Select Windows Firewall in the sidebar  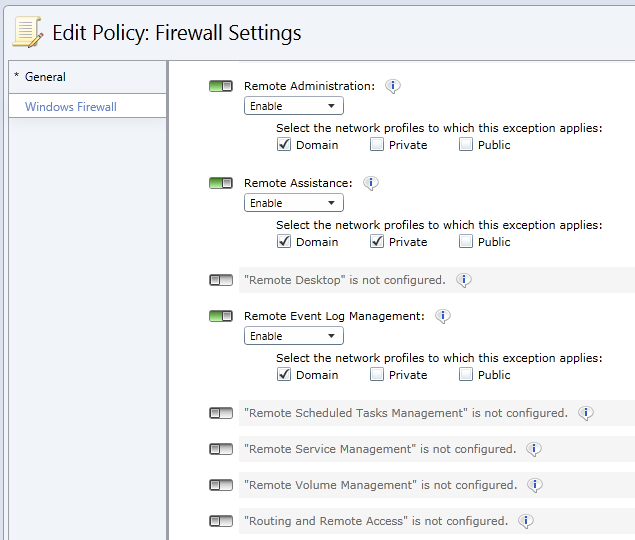tap(71, 107)
